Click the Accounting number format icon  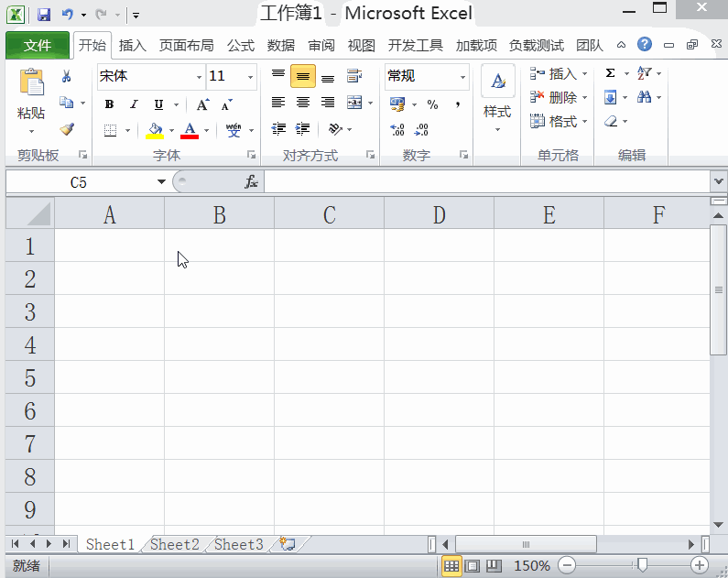coord(397,104)
